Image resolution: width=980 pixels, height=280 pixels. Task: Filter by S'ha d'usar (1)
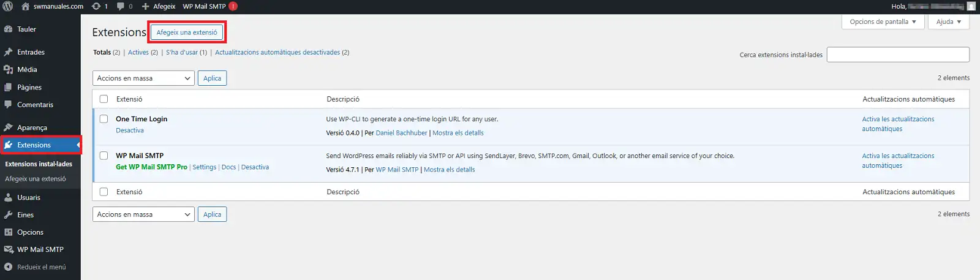coord(186,52)
